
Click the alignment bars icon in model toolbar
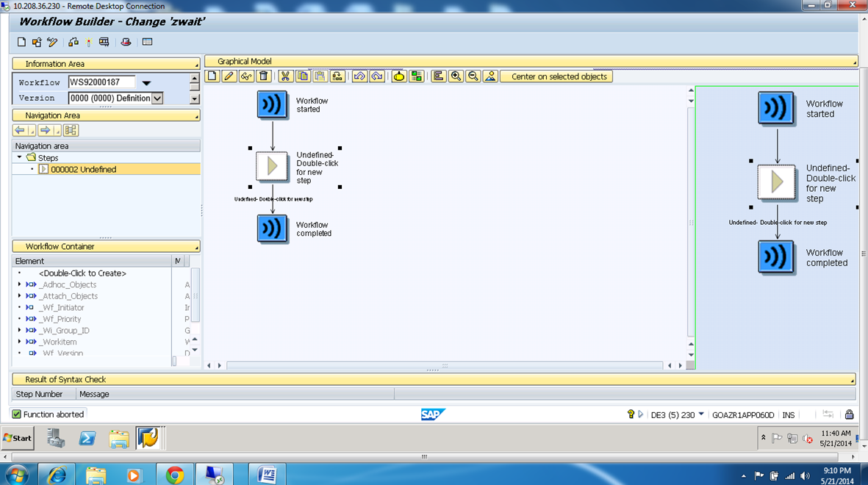point(439,76)
